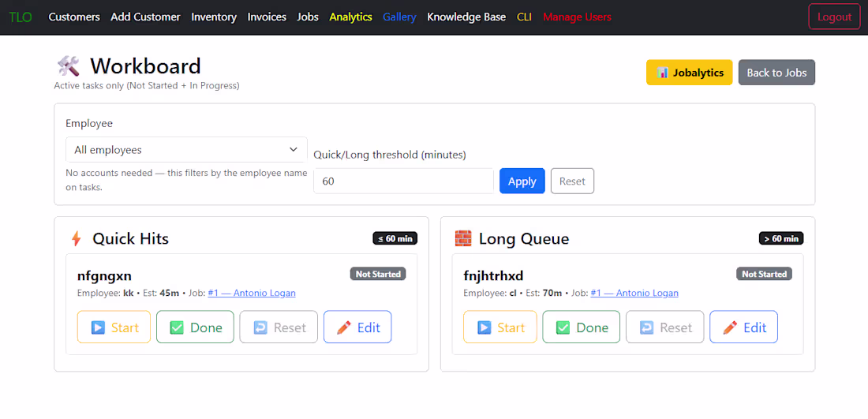This screenshot has width=868, height=419.
Task: Apply the threshold filter
Action: click(522, 181)
